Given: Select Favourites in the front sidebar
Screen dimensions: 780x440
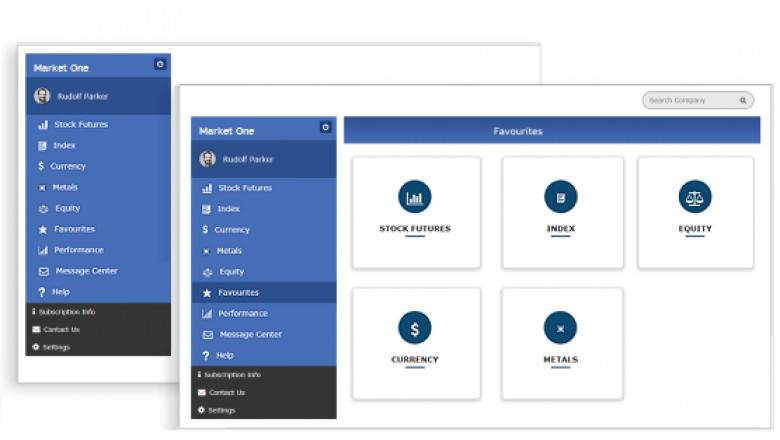Looking at the screenshot, I should [x=238, y=293].
